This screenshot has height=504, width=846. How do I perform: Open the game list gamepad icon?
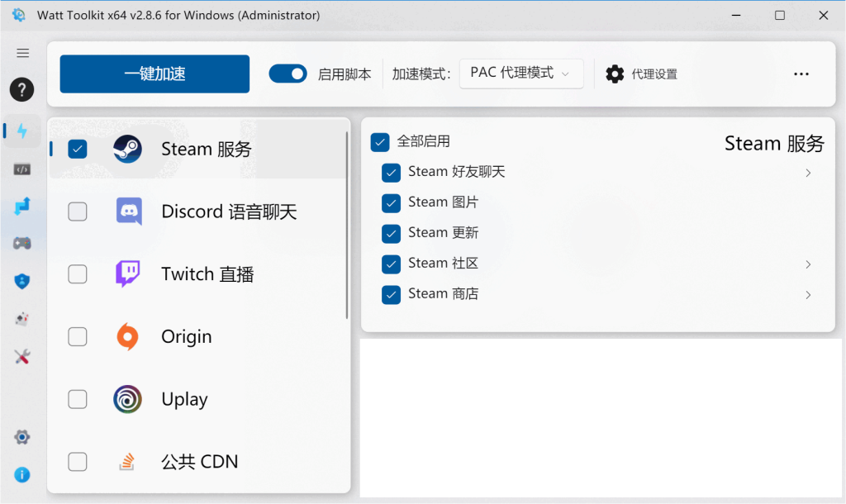click(22, 243)
